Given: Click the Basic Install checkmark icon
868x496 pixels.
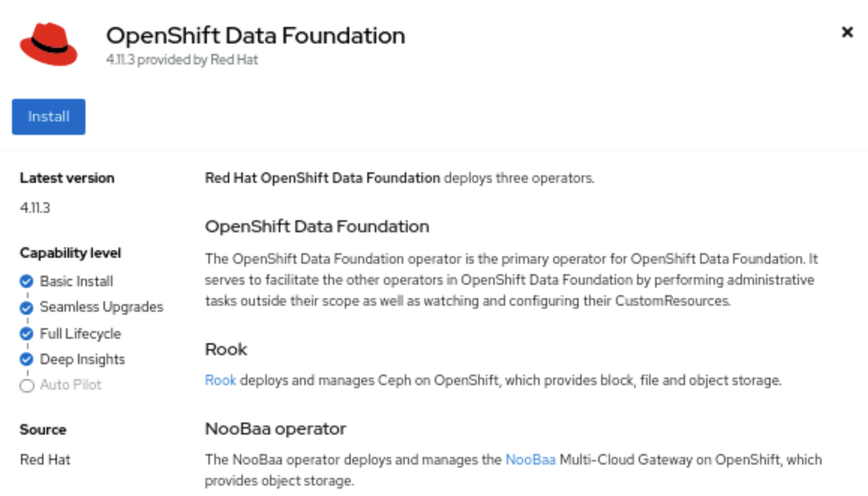Looking at the screenshot, I should (26, 281).
